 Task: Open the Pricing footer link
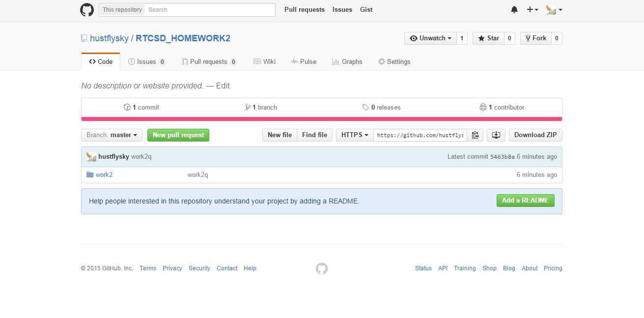point(553,268)
